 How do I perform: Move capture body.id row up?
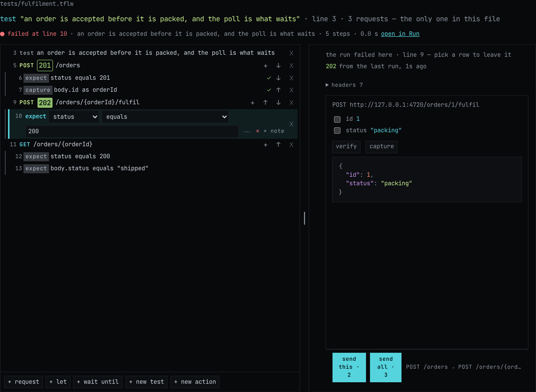278,90
